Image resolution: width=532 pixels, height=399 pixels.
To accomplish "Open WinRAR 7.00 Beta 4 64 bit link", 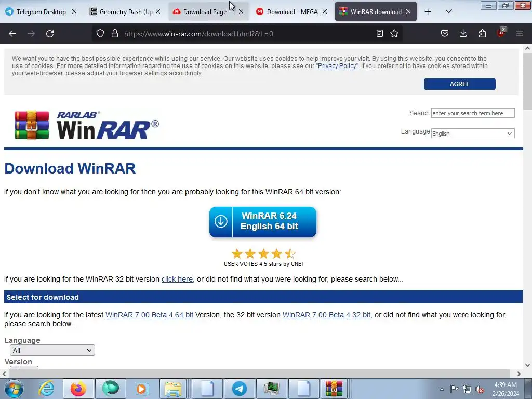I will [149, 315].
